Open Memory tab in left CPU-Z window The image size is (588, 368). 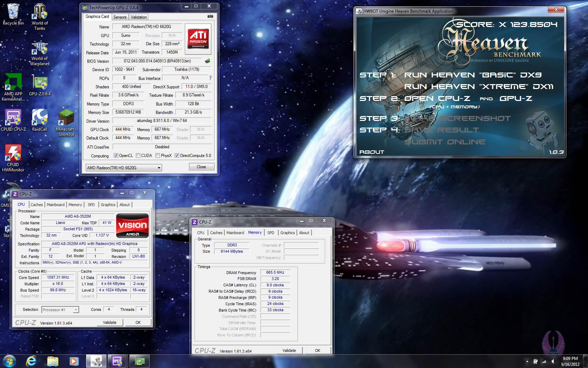(75, 205)
